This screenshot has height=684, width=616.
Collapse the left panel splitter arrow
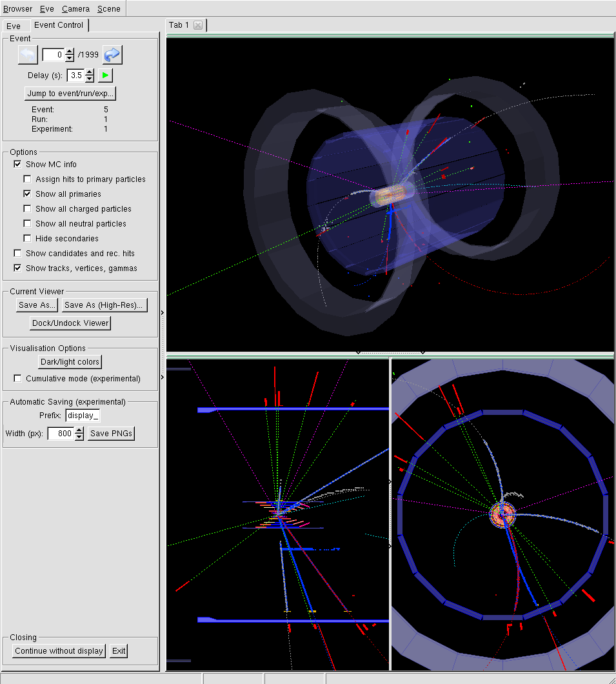point(163,312)
